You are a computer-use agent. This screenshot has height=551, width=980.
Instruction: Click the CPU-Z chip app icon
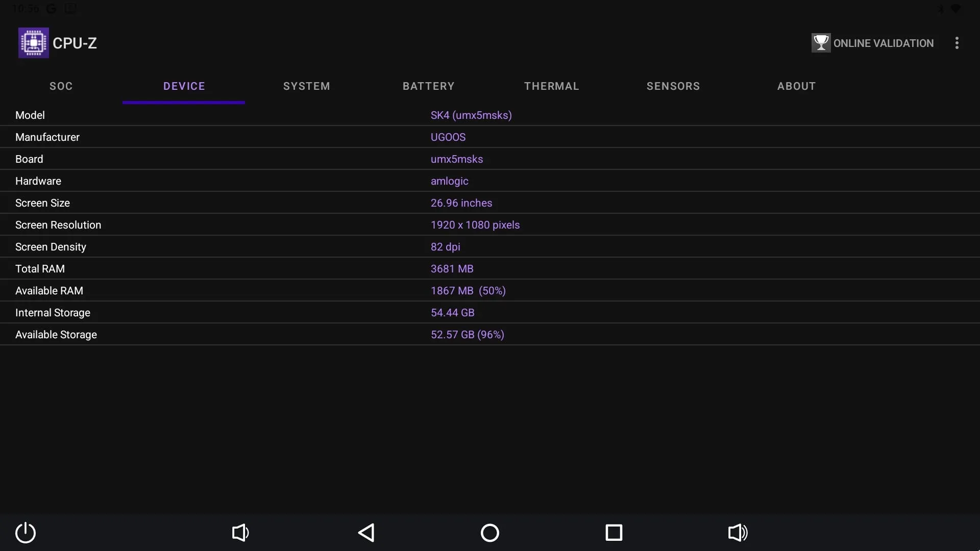[x=34, y=43]
